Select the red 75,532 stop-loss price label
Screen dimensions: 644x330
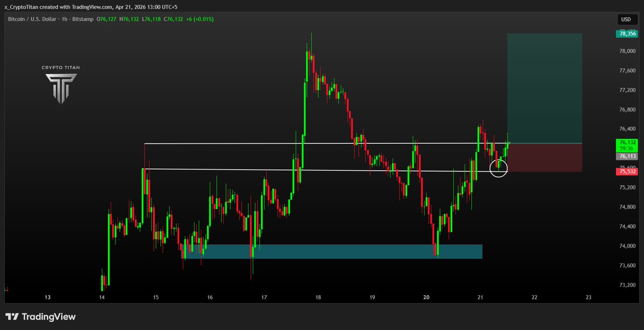click(x=627, y=172)
